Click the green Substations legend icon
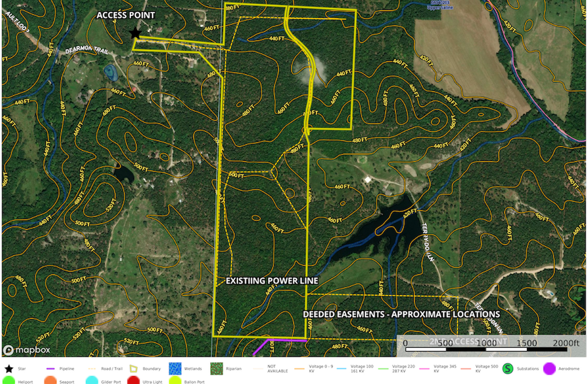Image resolution: width=588 pixels, height=384 pixels. pos(507,369)
